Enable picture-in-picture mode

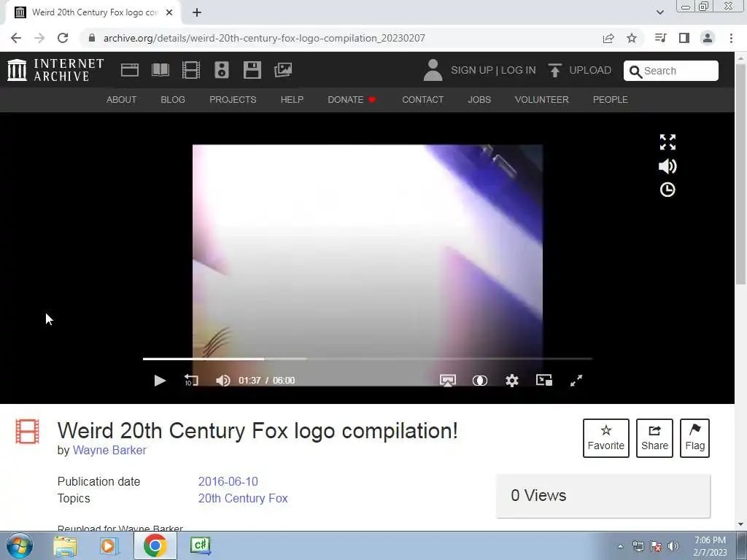point(544,380)
